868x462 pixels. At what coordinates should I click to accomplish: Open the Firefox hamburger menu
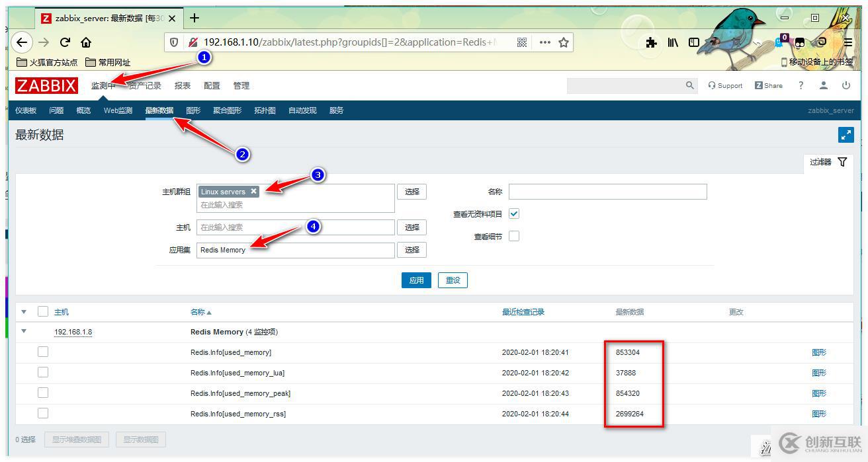(847, 42)
